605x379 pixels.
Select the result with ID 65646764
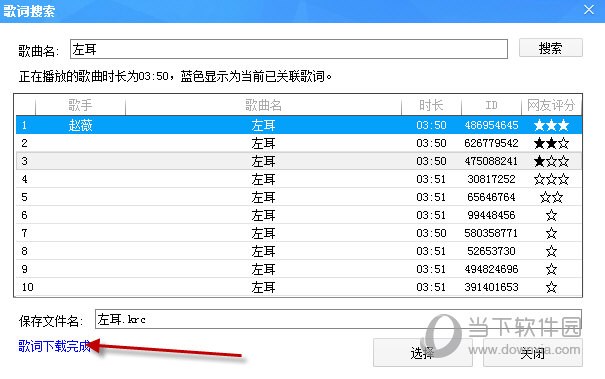click(299, 197)
